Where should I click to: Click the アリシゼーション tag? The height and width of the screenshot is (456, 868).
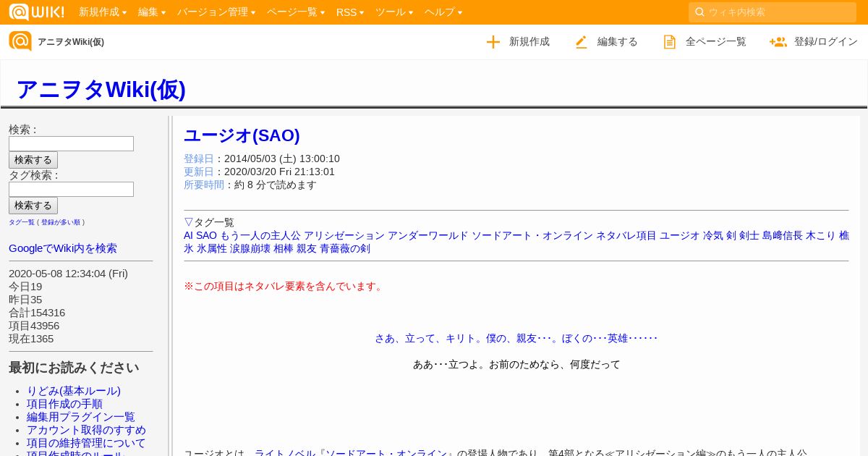point(344,235)
